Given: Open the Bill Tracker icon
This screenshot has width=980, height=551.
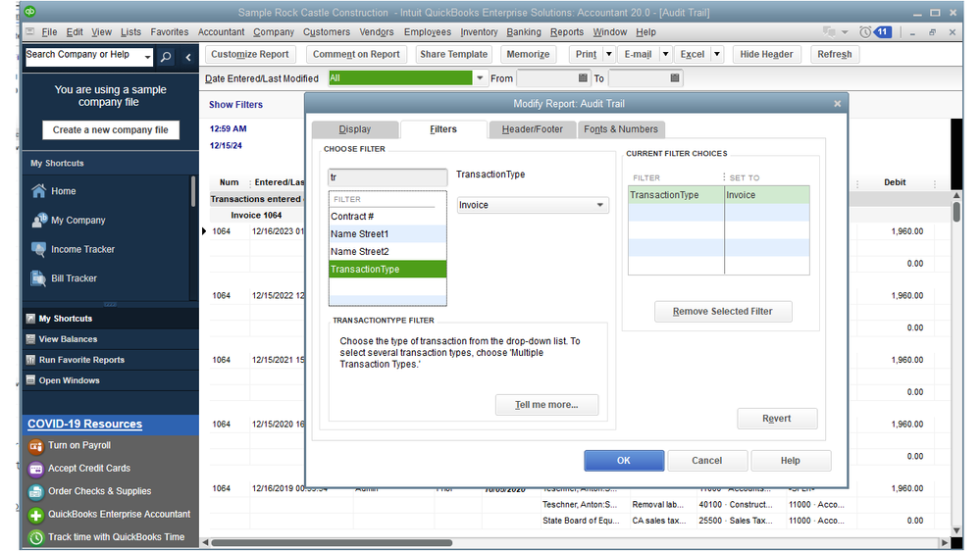Looking at the screenshot, I should tap(39, 278).
